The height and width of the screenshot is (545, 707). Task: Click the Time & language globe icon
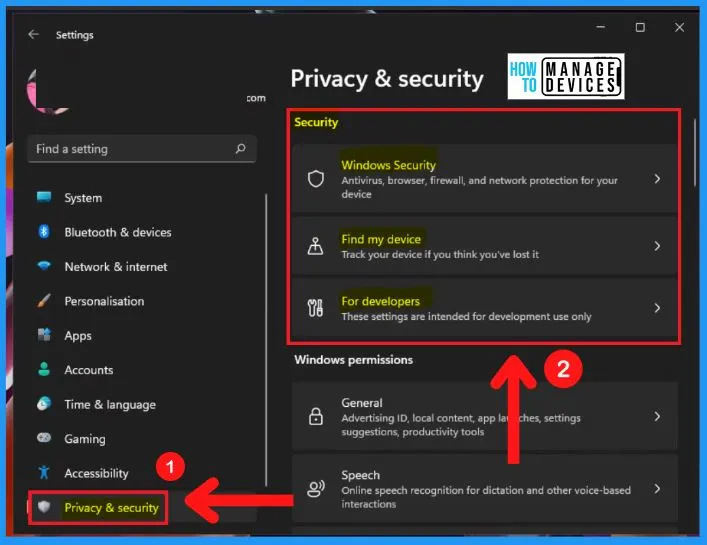[44, 403]
